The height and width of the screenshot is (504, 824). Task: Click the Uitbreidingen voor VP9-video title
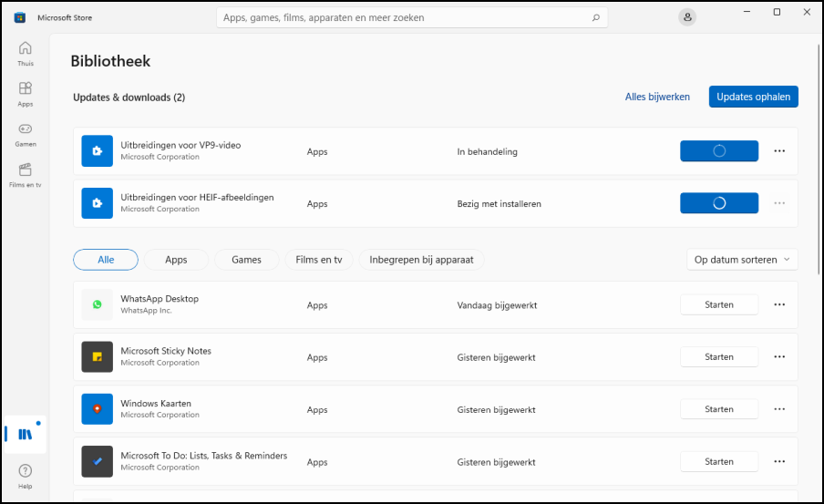pyautogui.click(x=180, y=145)
